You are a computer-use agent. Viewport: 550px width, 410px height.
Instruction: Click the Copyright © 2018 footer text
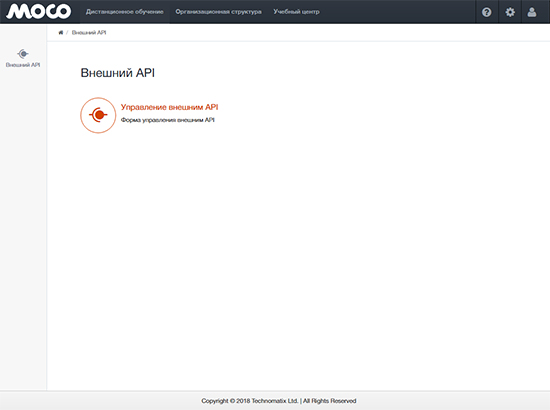pos(226,401)
